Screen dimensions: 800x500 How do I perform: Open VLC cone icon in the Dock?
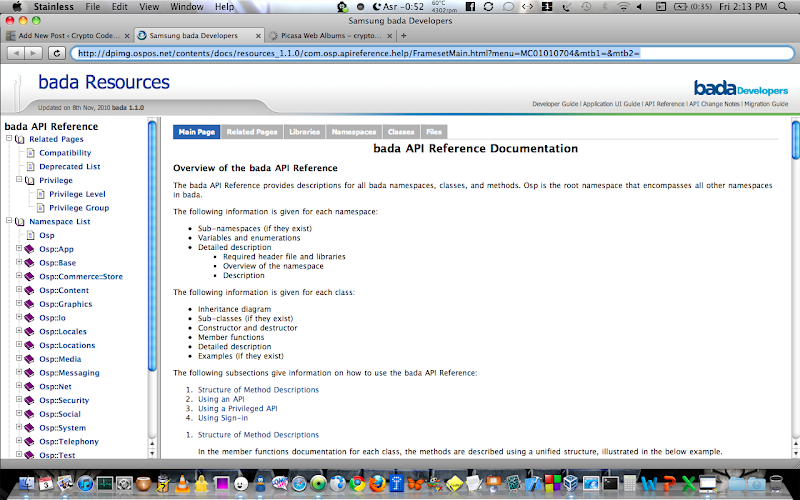(182, 483)
